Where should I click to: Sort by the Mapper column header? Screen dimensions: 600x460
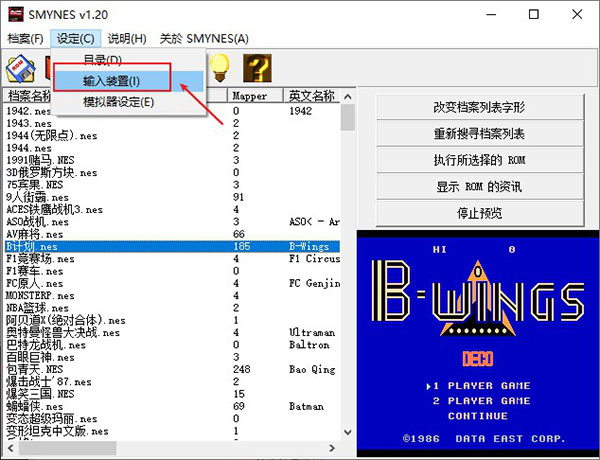pos(256,96)
